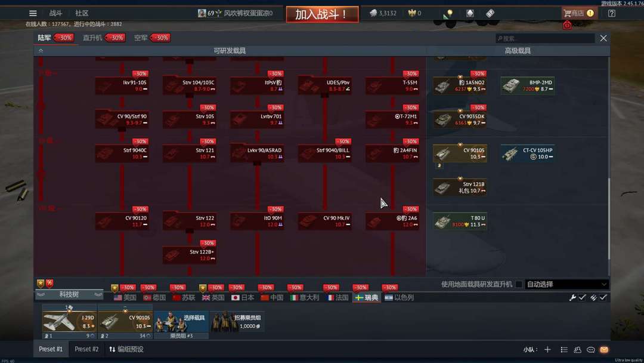The image size is (644, 363).
Task: Select the Strv 122B+ research vehicle
Action: pyautogui.click(x=190, y=255)
